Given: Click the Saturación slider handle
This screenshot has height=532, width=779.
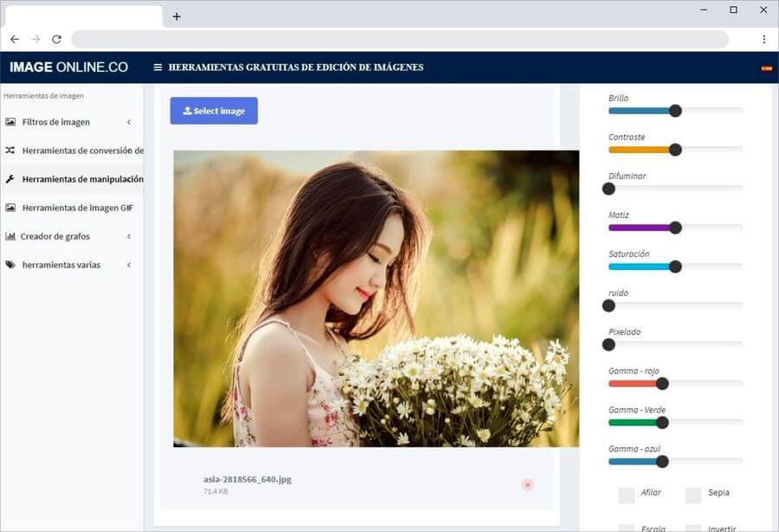Looking at the screenshot, I should pyautogui.click(x=675, y=266).
